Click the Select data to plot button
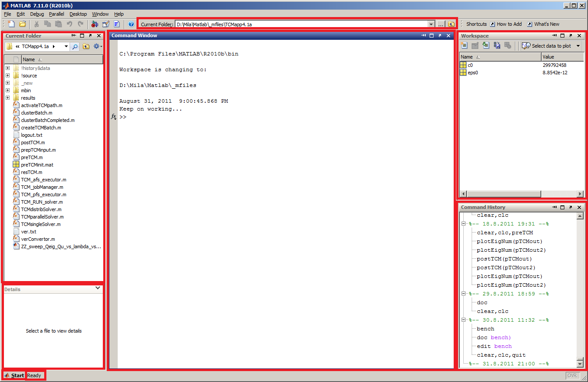The width and height of the screenshot is (588, 382). coord(546,46)
